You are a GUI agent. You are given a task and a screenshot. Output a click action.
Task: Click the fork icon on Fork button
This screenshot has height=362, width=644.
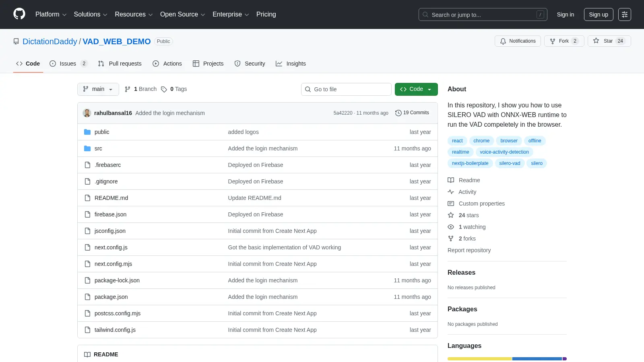(x=553, y=41)
